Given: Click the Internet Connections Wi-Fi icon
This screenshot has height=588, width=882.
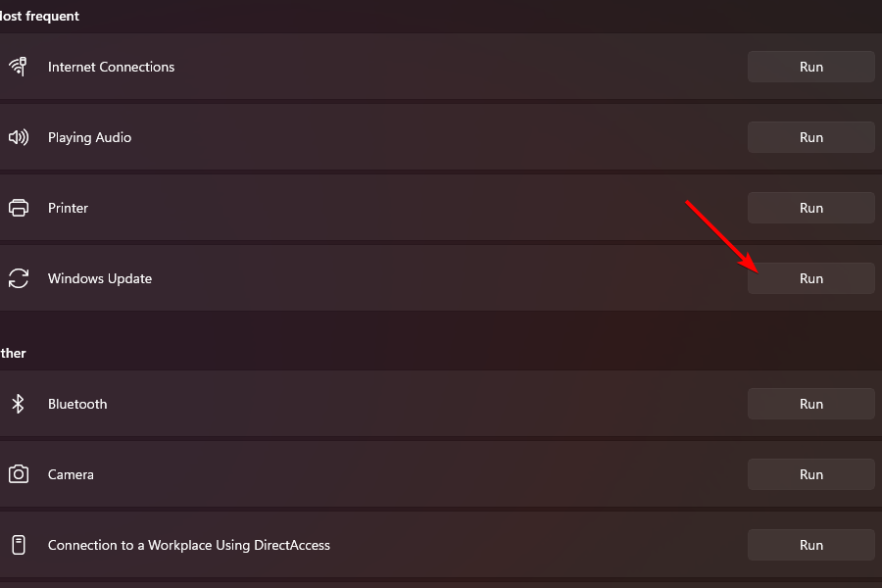Looking at the screenshot, I should coord(18,67).
